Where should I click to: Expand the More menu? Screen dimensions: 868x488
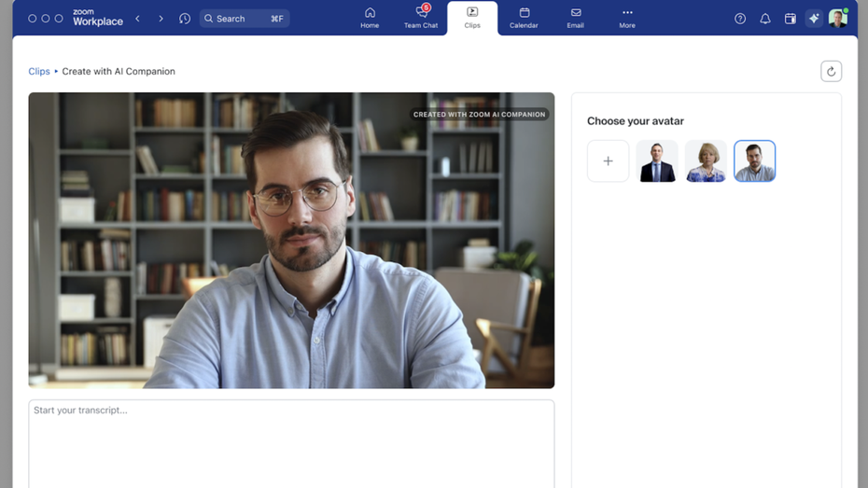(627, 18)
